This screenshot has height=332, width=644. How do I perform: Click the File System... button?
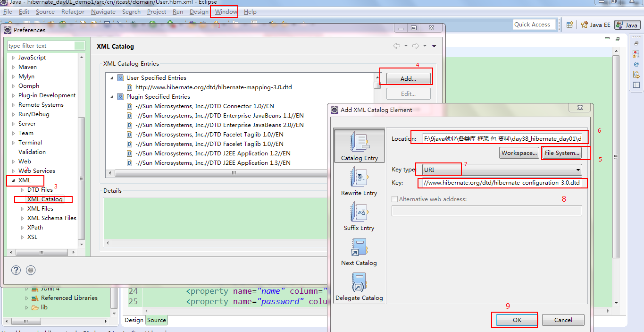click(x=561, y=153)
